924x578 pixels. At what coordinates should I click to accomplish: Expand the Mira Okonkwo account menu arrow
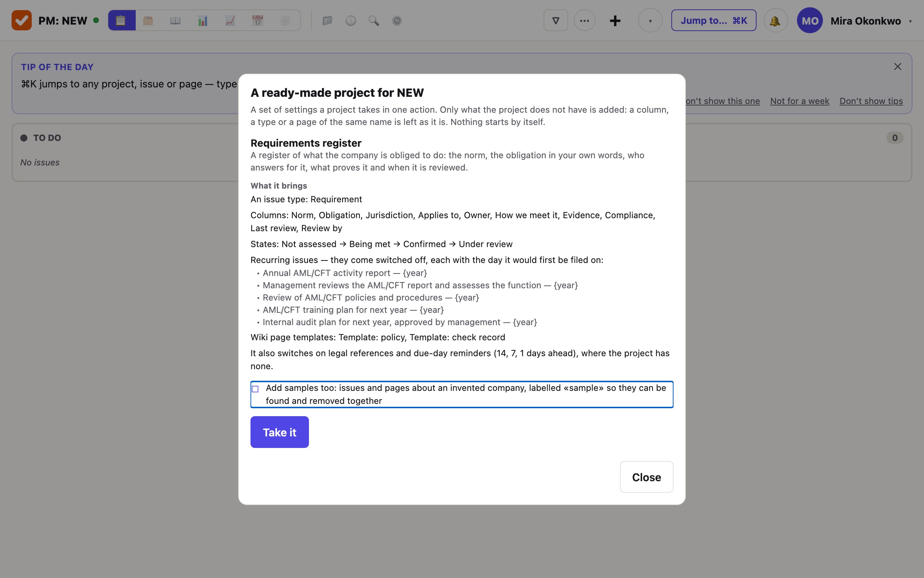(911, 21)
